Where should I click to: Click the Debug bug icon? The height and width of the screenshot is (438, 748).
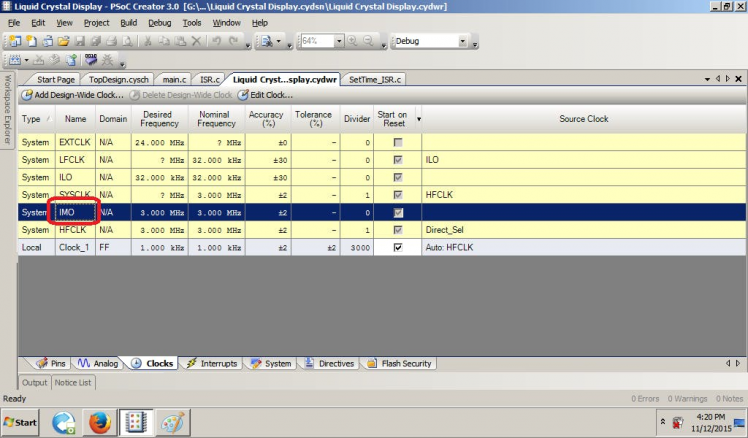tap(107, 60)
